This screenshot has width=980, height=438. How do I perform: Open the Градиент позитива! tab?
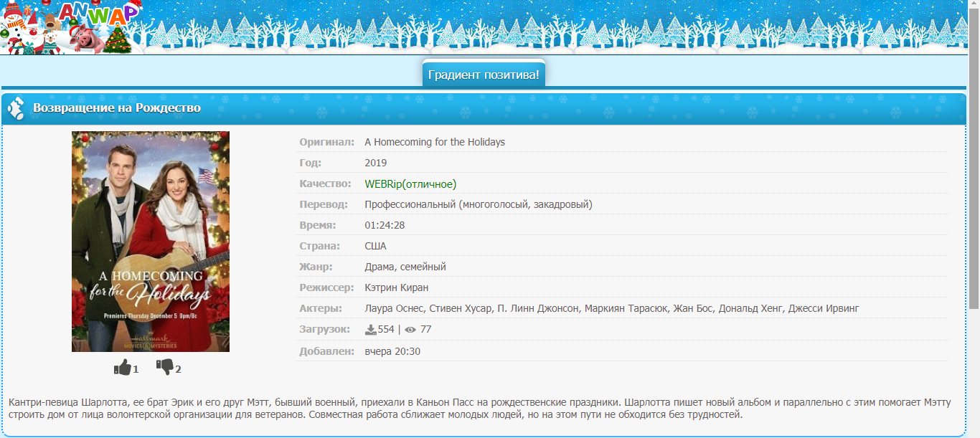484,75
